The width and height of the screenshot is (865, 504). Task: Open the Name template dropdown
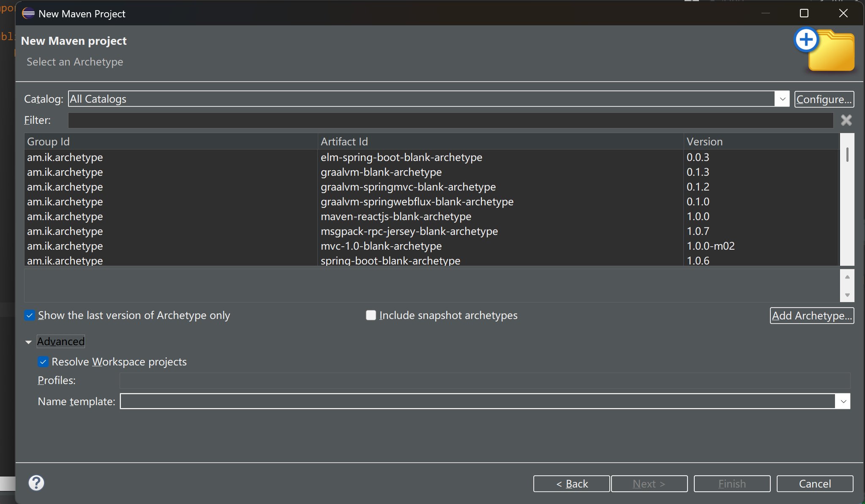pos(843,401)
